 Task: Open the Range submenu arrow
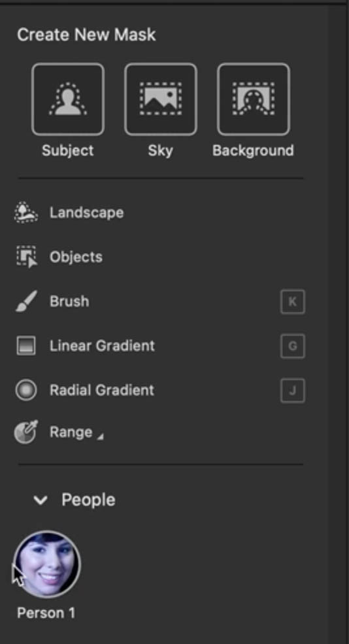[x=100, y=438]
